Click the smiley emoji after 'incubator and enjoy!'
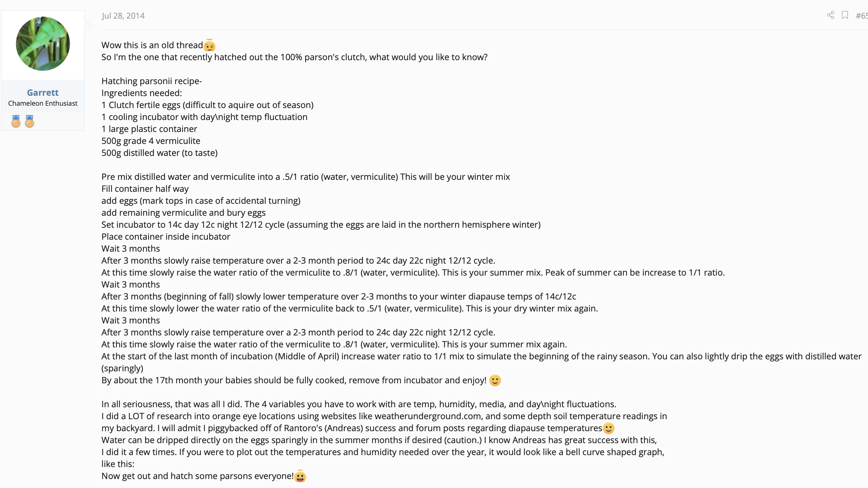Image resolution: width=868 pixels, height=488 pixels. (495, 380)
